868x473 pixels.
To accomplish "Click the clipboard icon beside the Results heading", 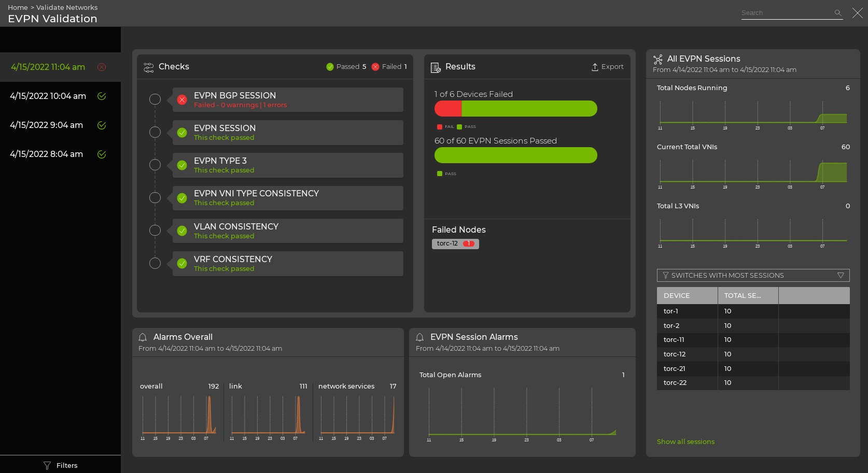I will tap(435, 66).
